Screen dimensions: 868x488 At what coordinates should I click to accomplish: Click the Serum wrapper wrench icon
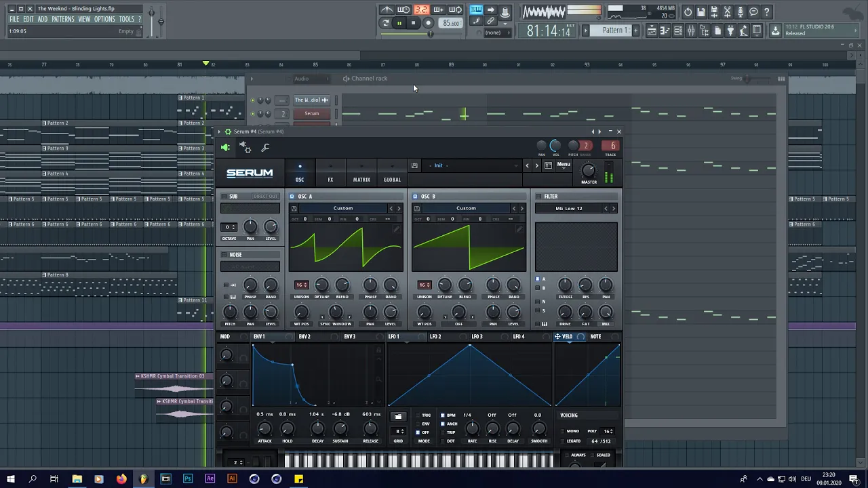click(x=265, y=147)
